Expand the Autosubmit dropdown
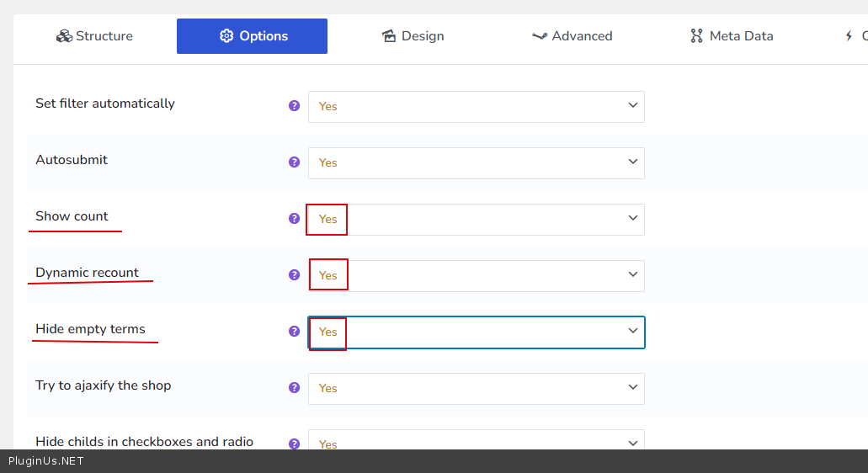 click(x=476, y=163)
